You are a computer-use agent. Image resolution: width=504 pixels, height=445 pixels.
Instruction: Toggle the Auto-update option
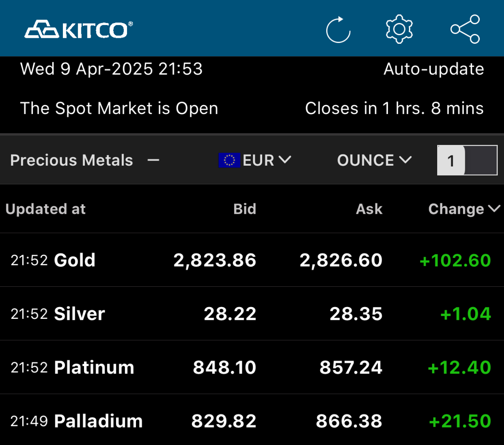click(x=434, y=69)
